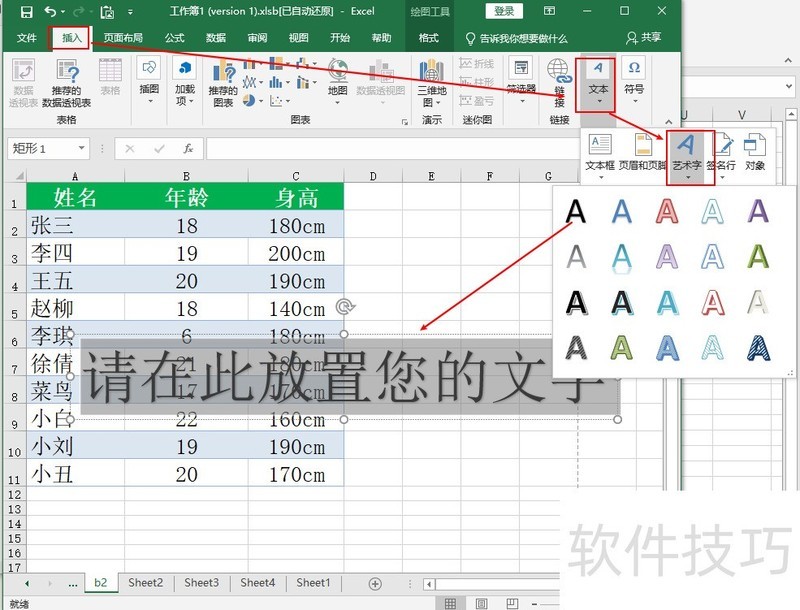Choose the solid black WordArt style swatch

click(575, 211)
